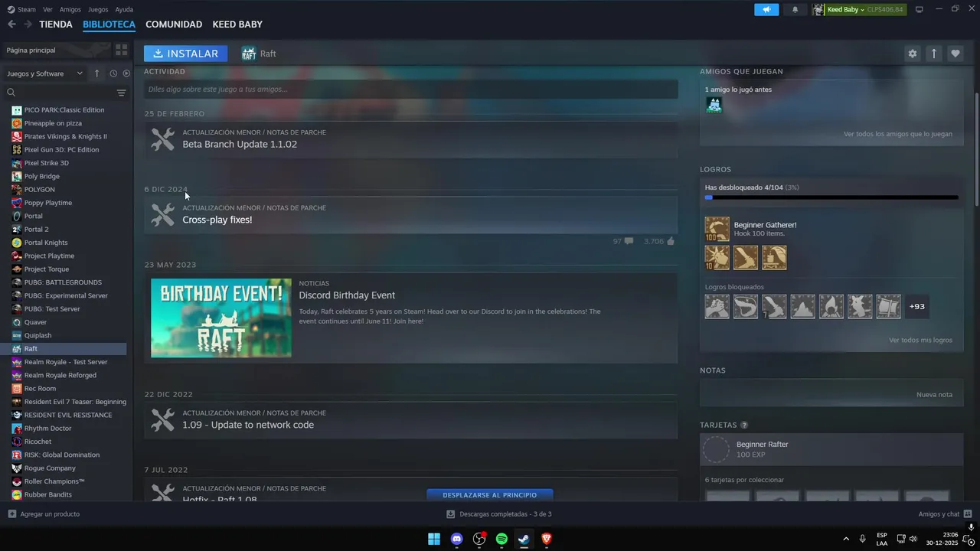The image size is (980, 551).
Task: Open the Beginner Gatherer achievement icon
Action: (x=717, y=229)
